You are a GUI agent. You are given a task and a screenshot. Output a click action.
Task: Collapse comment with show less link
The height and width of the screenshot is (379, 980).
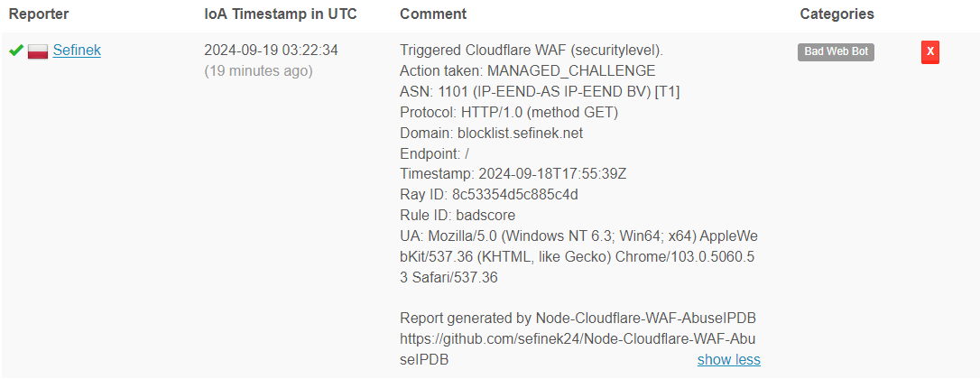pos(728,360)
